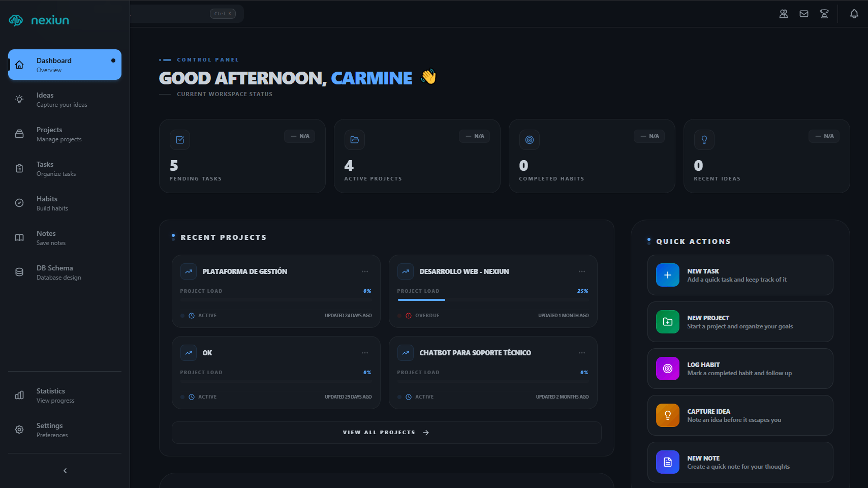Click View All Projects button
868x488 pixels.
point(386,433)
